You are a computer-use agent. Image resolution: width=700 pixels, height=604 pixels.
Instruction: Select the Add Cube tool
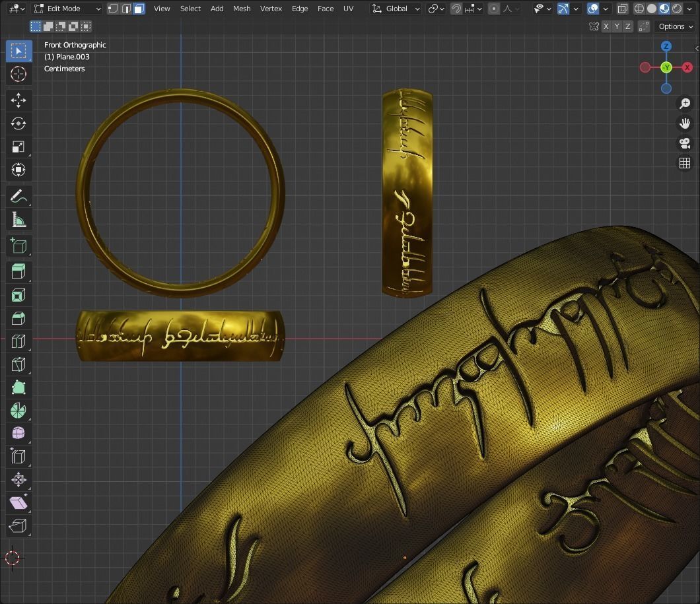click(18, 246)
